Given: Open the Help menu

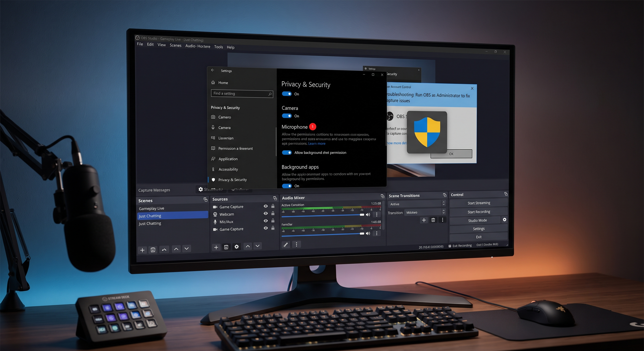Looking at the screenshot, I should tap(231, 47).
